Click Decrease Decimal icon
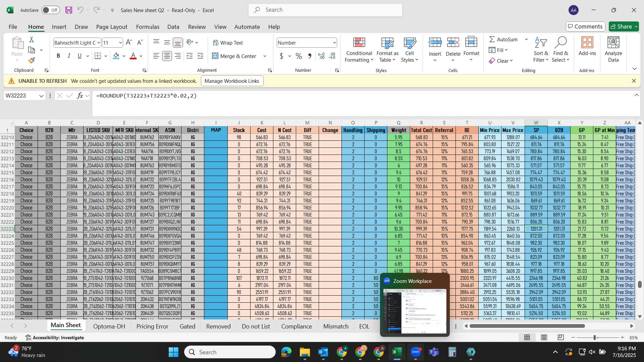Screen dimensions: 644x362 332,56
